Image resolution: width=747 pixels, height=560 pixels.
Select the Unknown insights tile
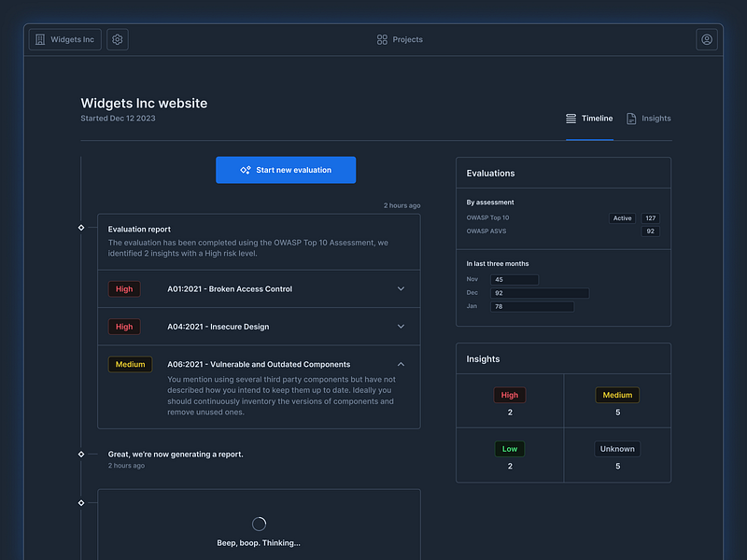point(617,455)
